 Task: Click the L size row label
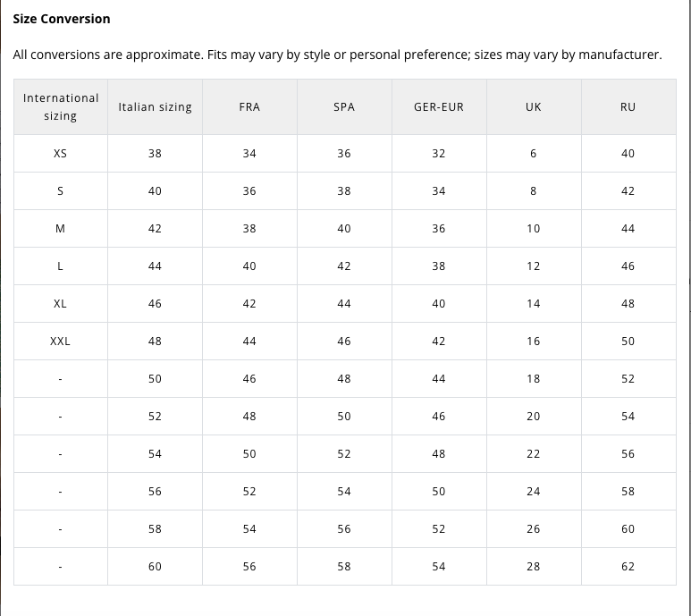[60, 266]
